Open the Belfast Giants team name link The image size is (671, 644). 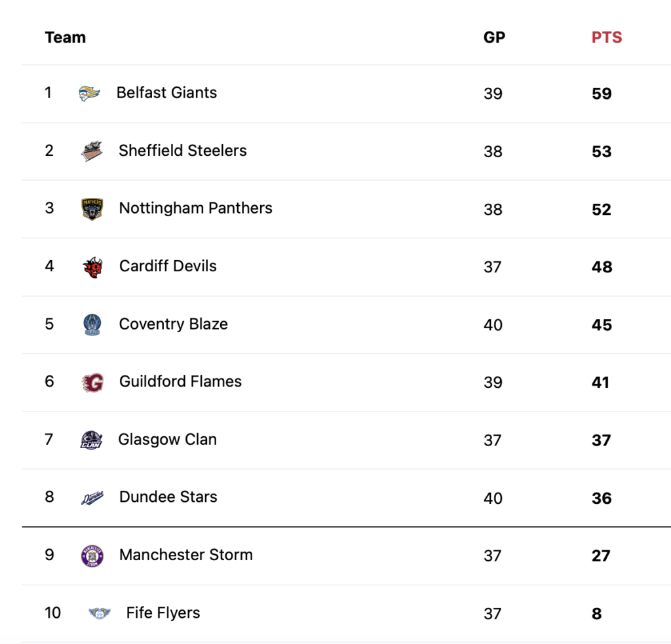coord(166,92)
